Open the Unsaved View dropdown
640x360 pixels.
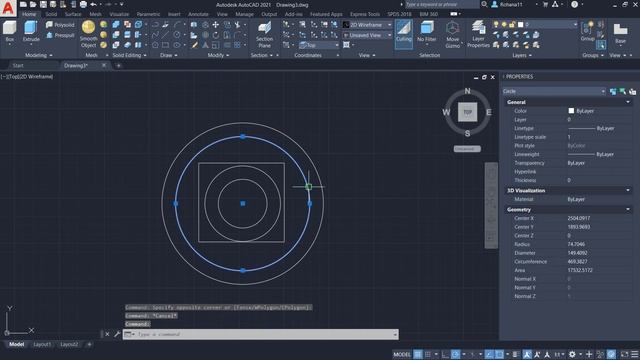pyautogui.click(x=367, y=36)
